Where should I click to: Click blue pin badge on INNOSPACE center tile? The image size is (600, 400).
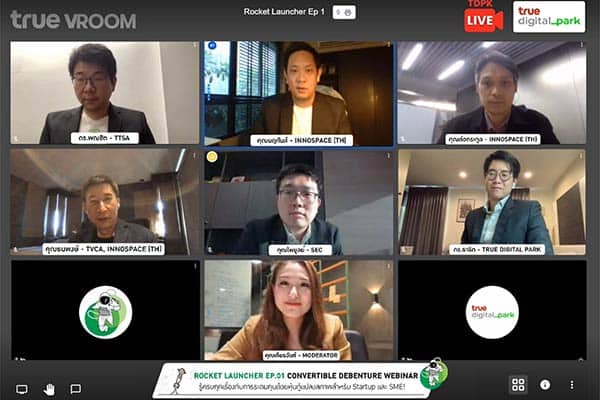coord(212,46)
